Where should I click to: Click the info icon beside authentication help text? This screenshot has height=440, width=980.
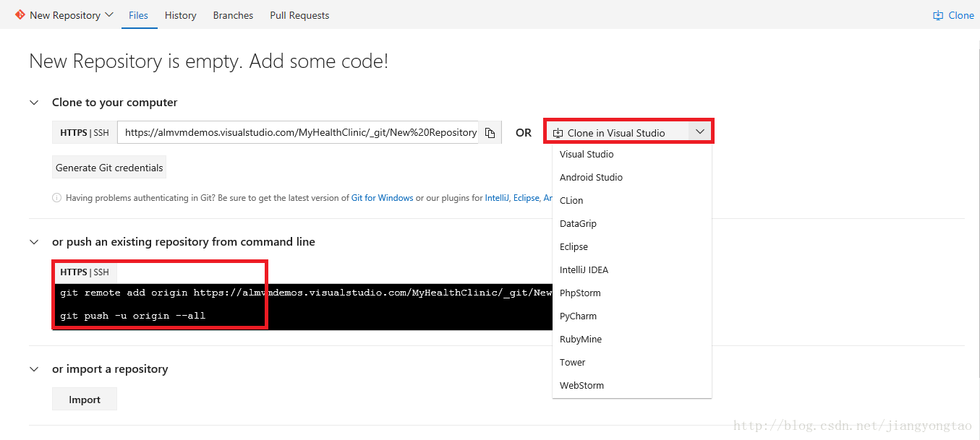click(56, 198)
